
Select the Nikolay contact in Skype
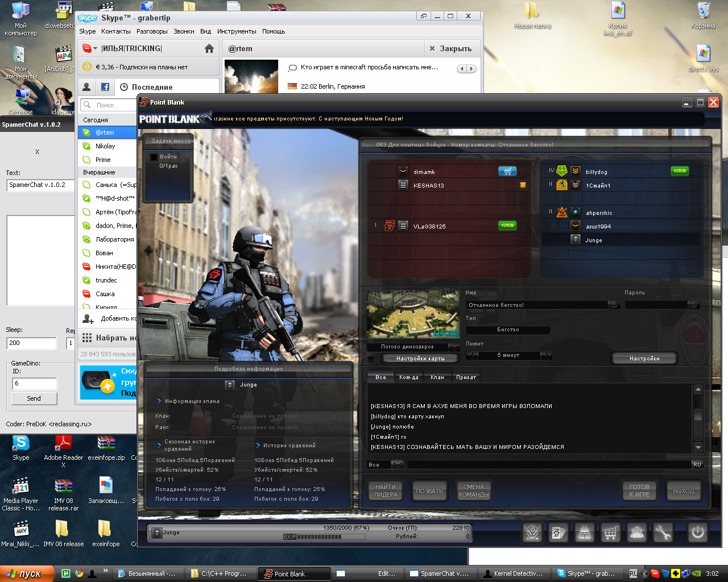click(x=107, y=146)
